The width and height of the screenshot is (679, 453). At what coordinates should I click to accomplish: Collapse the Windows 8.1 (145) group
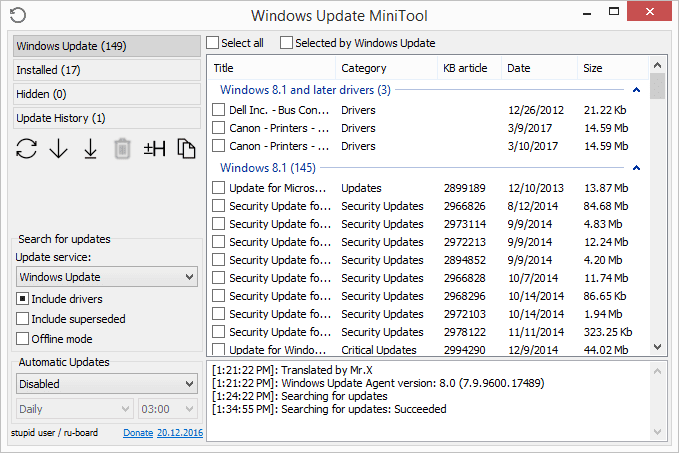637,168
